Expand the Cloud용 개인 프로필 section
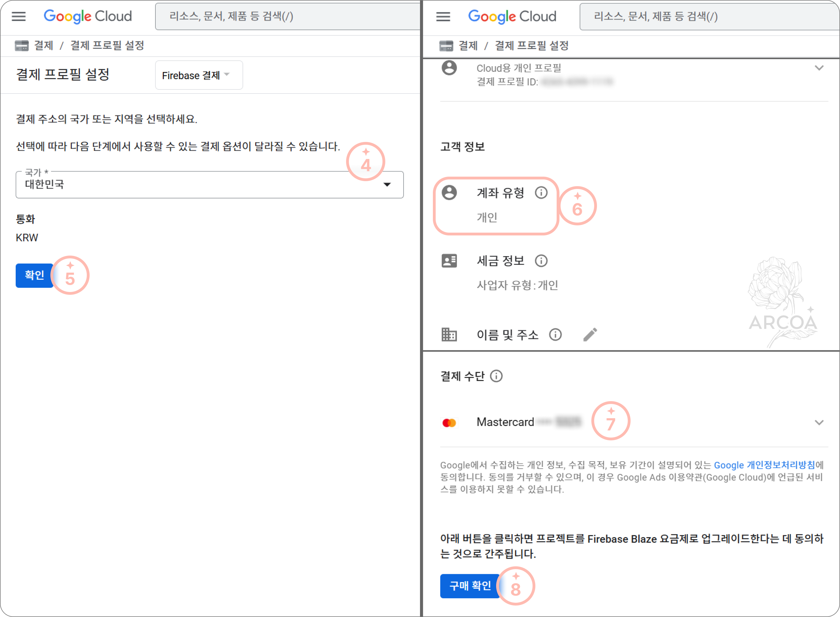Image resolution: width=840 pixels, height=617 pixels. (820, 68)
